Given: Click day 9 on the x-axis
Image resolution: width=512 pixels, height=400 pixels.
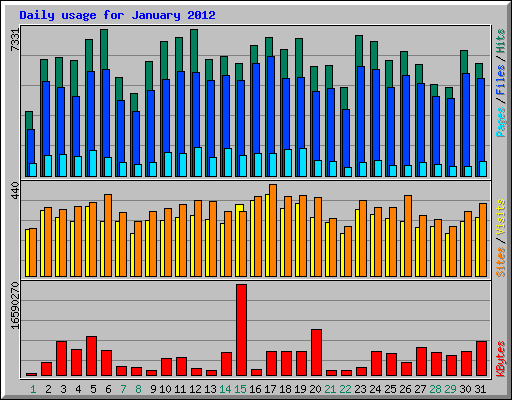Looking at the screenshot, I should click(153, 389).
